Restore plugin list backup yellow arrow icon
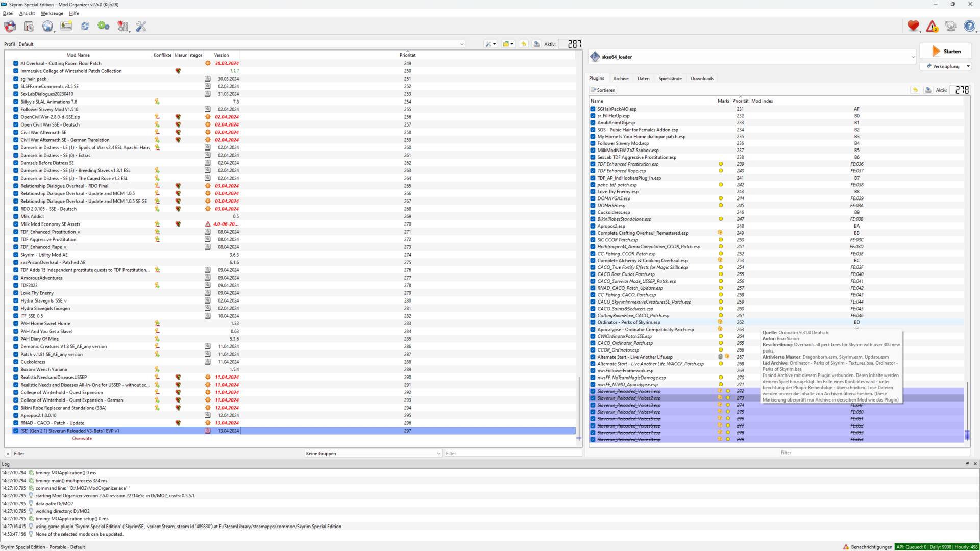 pos(915,90)
